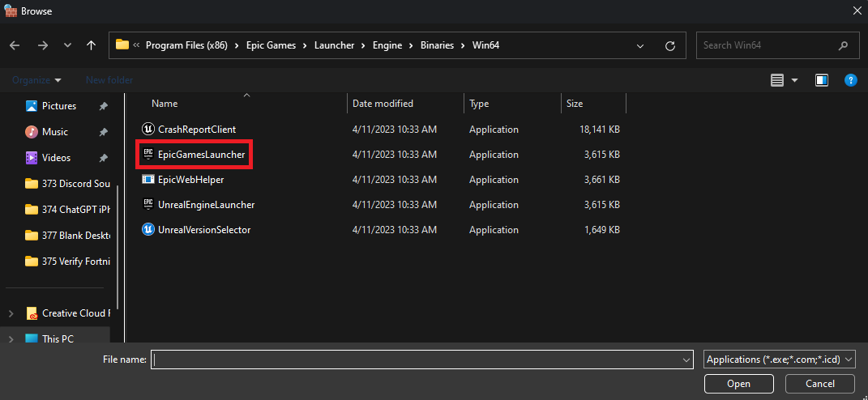Select the EpicWebHelper application icon
This screenshot has height=400, width=868.
click(x=148, y=180)
